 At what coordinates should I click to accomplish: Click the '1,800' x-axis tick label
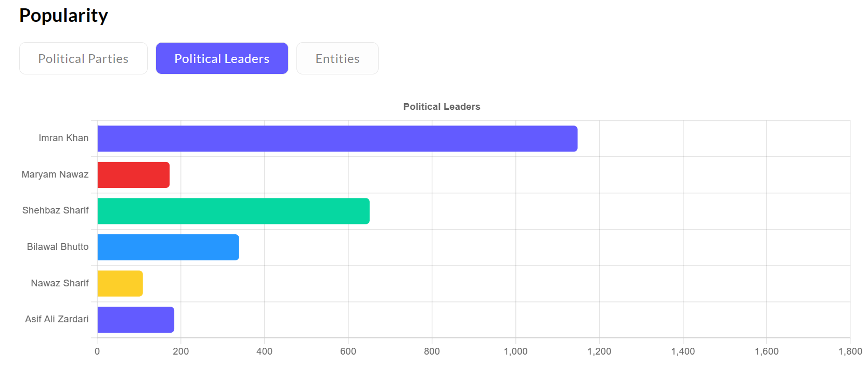pyautogui.click(x=850, y=351)
